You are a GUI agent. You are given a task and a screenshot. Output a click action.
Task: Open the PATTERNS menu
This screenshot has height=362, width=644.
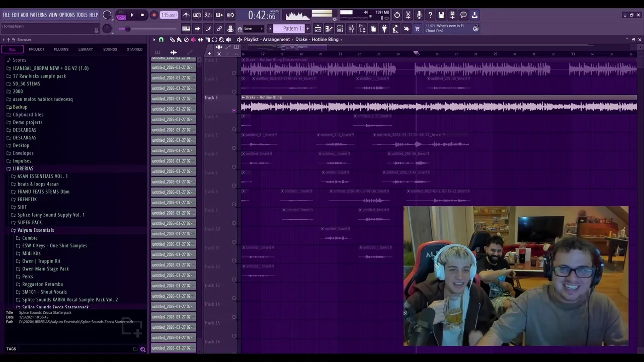[38, 15]
